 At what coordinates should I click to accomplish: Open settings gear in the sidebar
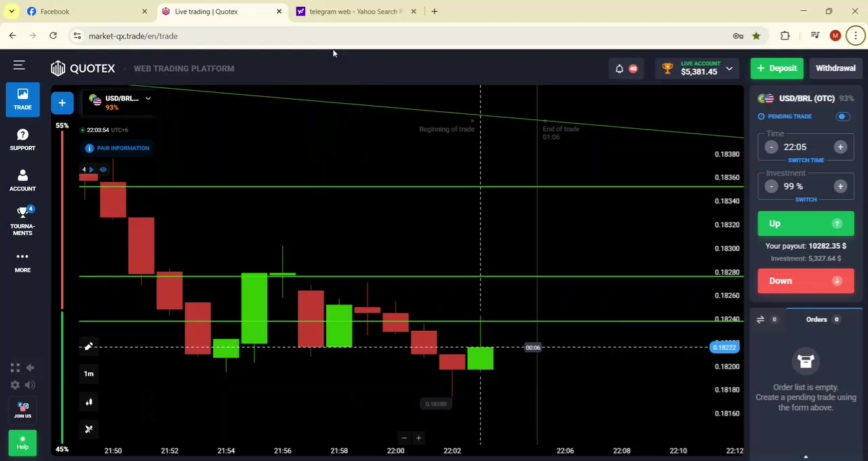[15, 385]
